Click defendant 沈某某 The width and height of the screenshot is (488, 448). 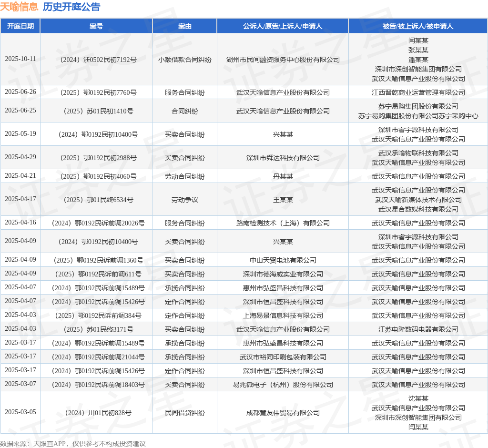[418, 398]
